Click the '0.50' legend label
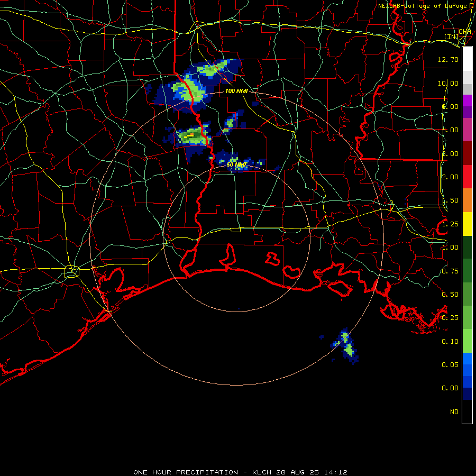This screenshot has height=476, width=476. (x=450, y=295)
